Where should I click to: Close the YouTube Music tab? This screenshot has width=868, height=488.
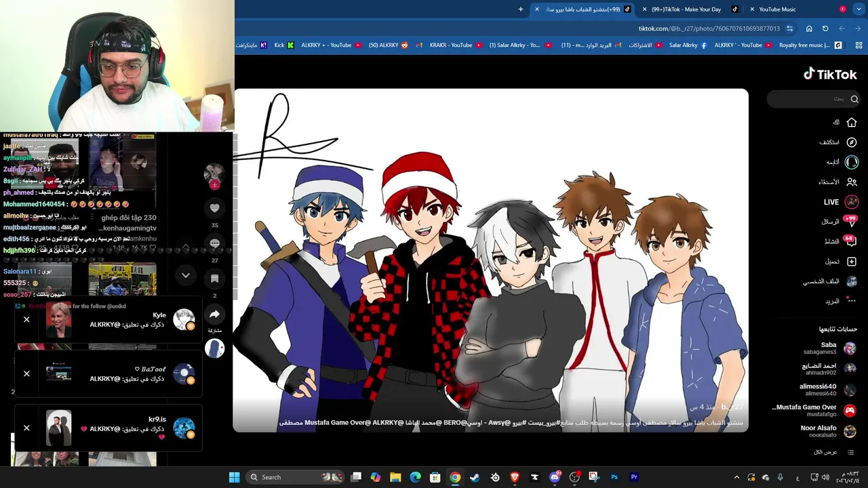[x=752, y=9]
